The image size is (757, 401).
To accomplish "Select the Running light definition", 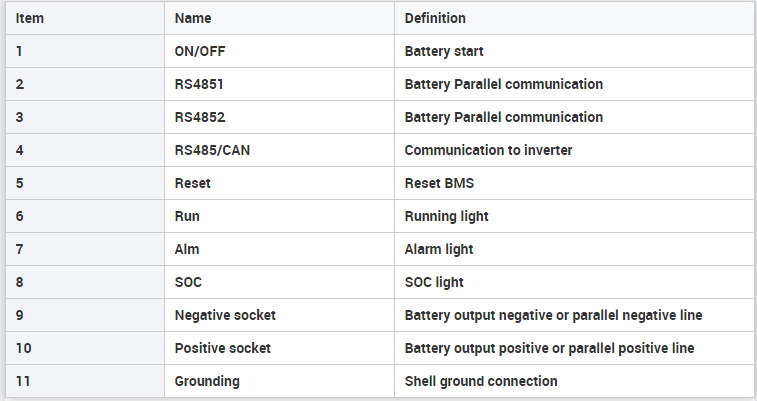I will (x=574, y=216).
